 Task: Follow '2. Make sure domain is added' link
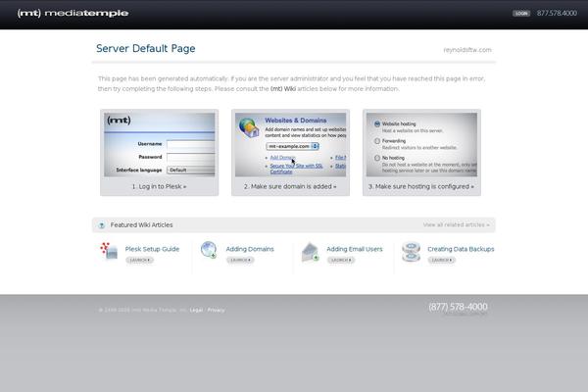click(x=291, y=185)
